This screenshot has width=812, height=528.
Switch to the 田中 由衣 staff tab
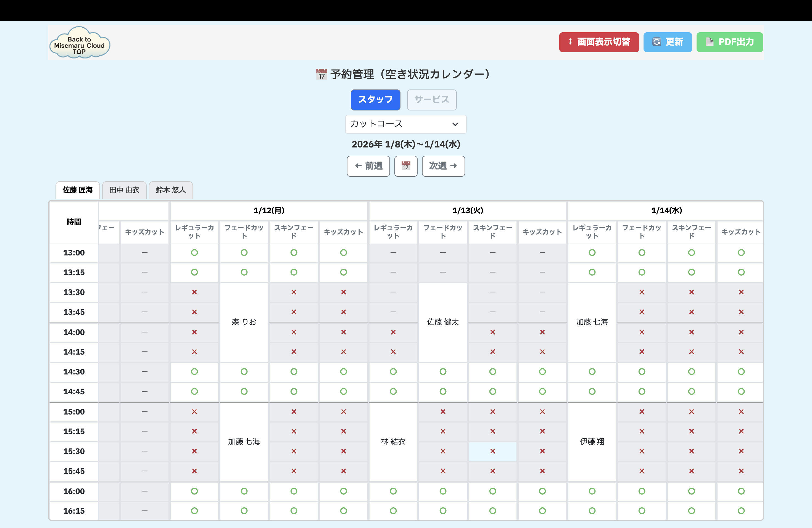pyautogui.click(x=124, y=190)
